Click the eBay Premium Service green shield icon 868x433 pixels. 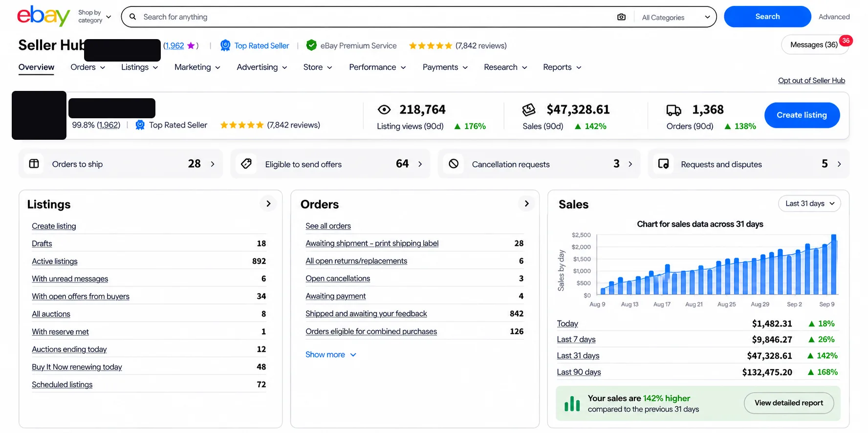pos(311,45)
